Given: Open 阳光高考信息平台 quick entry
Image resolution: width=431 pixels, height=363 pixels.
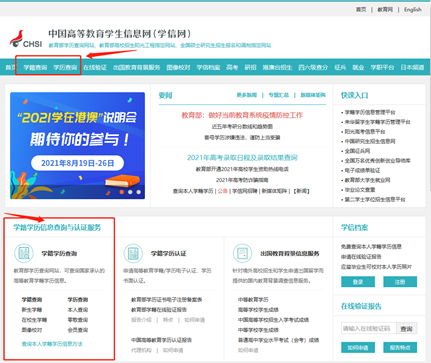Looking at the screenshot, I should point(365,132).
